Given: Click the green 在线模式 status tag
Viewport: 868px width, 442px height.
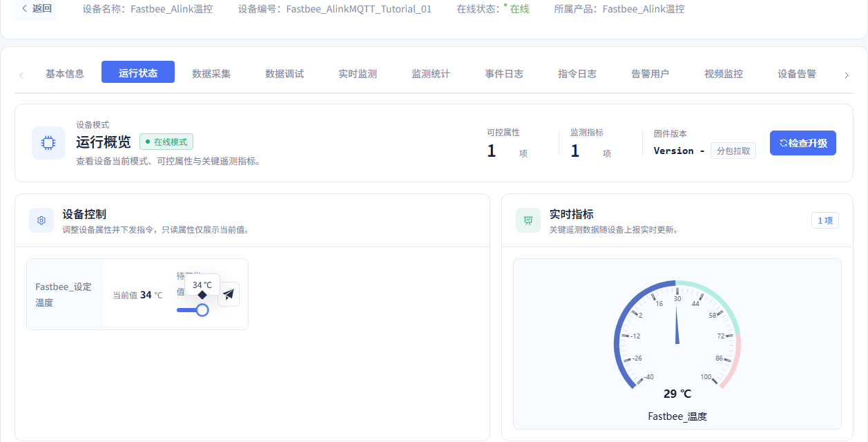Looking at the screenshot, I should click(x=166, y=142).
